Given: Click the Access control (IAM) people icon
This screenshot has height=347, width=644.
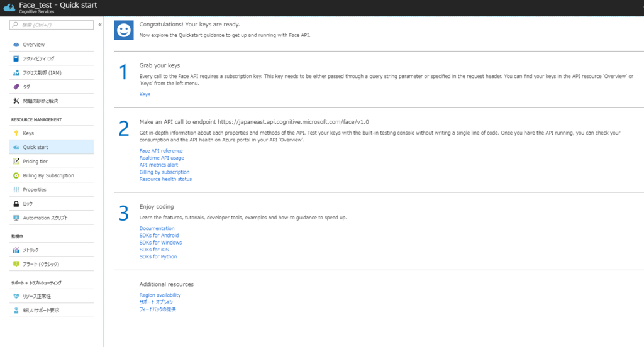Looking at the screenshot, I should [x=16, y=73].
